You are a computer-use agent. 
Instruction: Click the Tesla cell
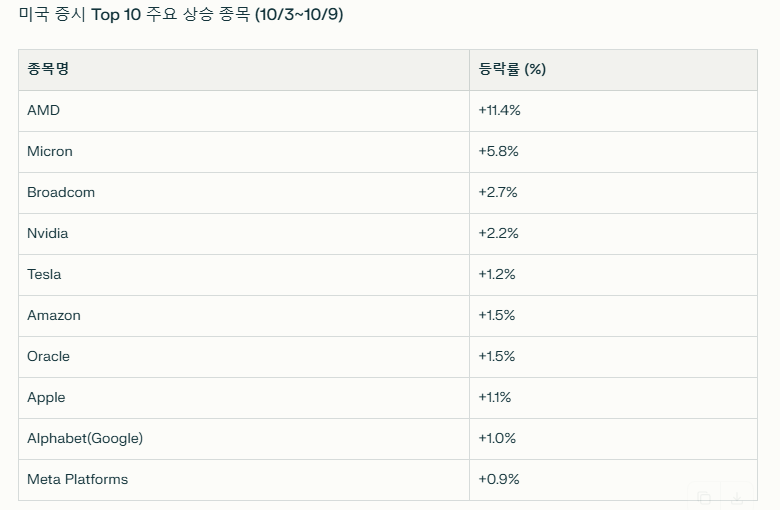pos(44,275)
